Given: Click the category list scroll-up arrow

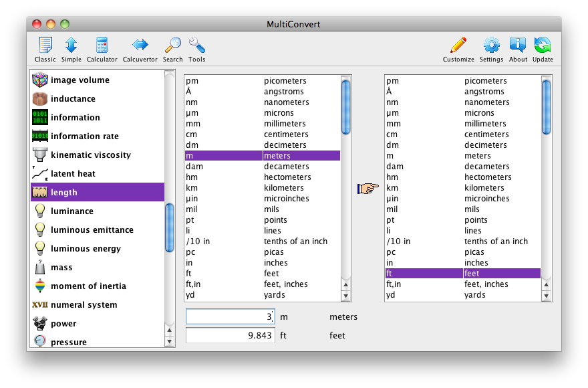Looking at the screenshot, I should (170, 330).
